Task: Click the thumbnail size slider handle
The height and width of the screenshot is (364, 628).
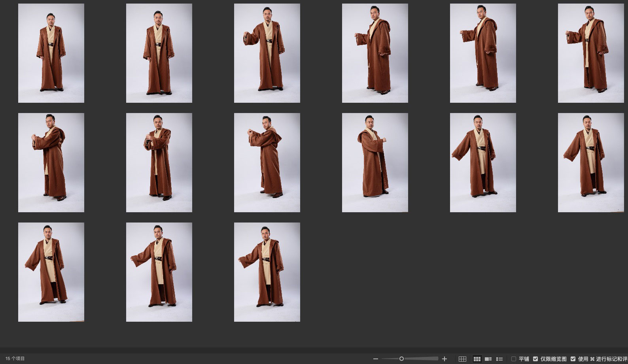Action: click(x=401, y=359)
